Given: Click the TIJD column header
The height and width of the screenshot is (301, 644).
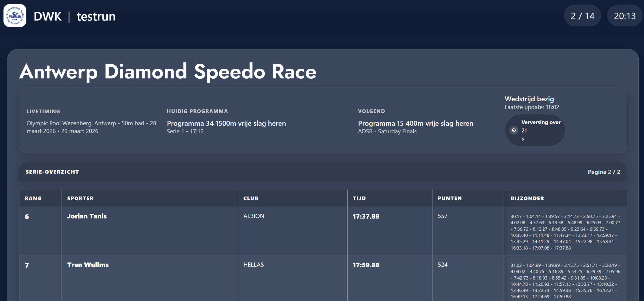Looking at the screenshot, I should click(x=359, y=198).
